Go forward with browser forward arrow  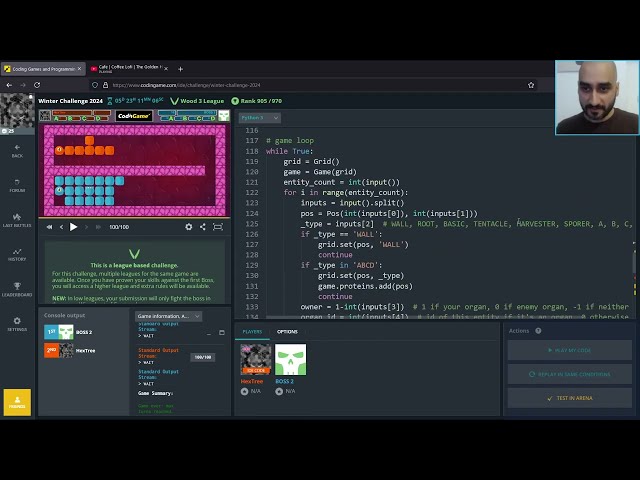tap(23, 85)
